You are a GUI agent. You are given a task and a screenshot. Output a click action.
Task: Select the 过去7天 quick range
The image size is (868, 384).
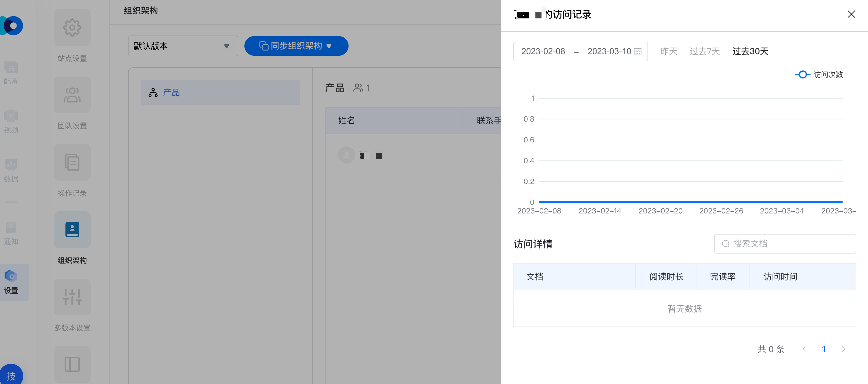(704, 51)
